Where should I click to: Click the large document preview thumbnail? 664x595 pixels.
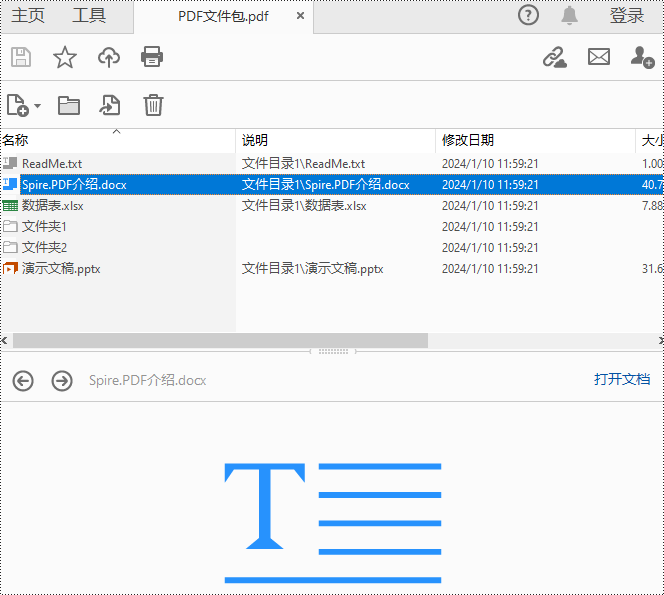click(x=333, y=523)
